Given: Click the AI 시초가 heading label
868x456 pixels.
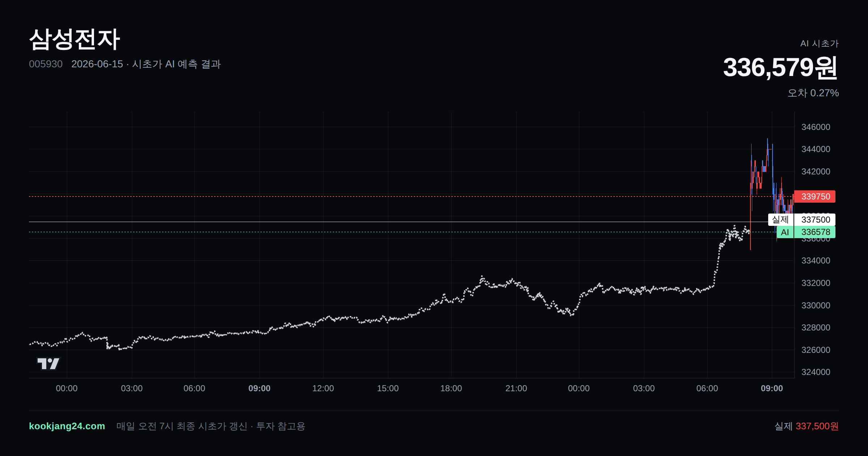Looking at the screenshot, I should click(x=819, y=43).
